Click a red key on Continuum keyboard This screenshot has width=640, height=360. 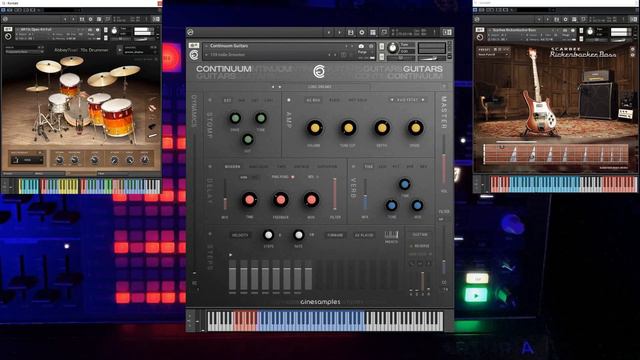point(245,321)
